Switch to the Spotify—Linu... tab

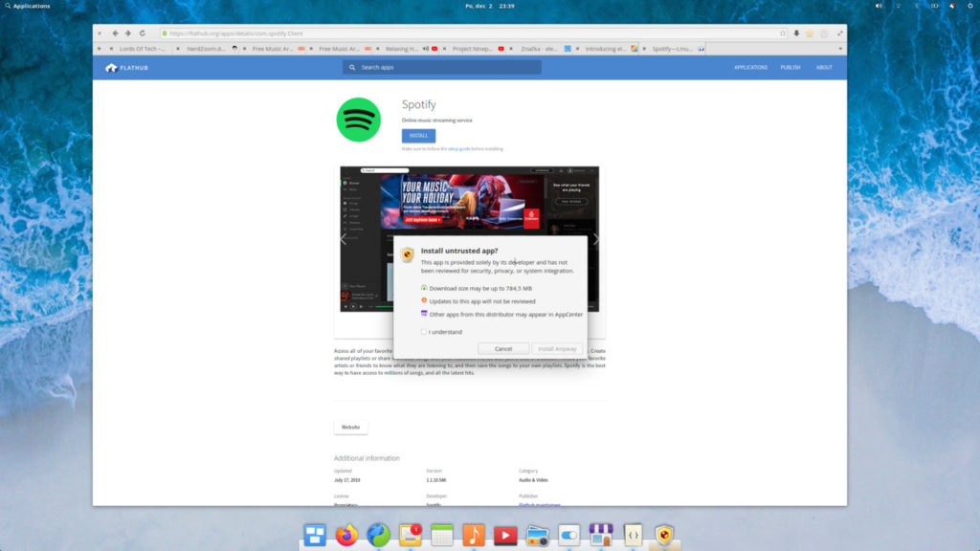pos(671,49)
